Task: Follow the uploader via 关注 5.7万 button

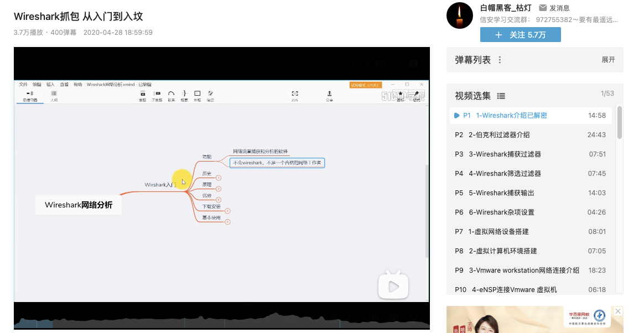Action: (521, 35)
